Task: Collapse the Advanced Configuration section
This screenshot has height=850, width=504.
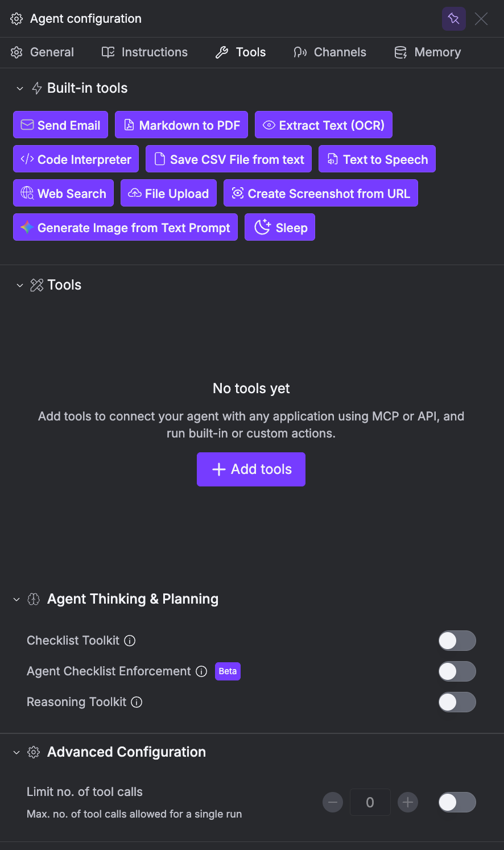Action: point(16,752)
